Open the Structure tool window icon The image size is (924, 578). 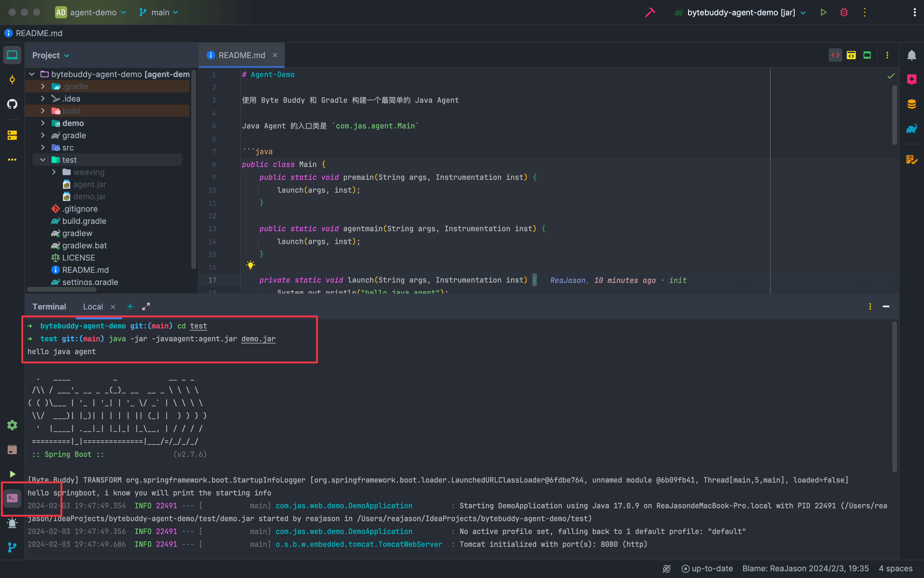click(x=12, y=135)
